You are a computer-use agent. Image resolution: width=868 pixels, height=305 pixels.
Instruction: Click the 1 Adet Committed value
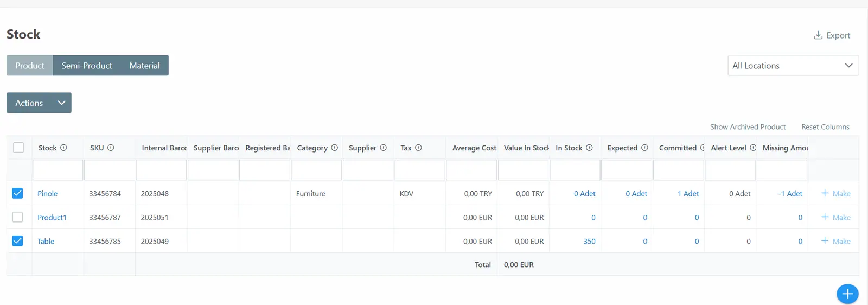[x=688, y=194]
